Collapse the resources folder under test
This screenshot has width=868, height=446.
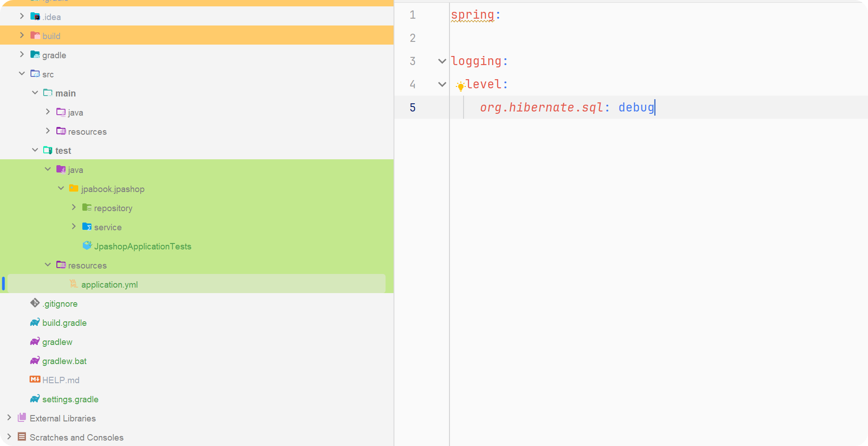click(48, 265)
